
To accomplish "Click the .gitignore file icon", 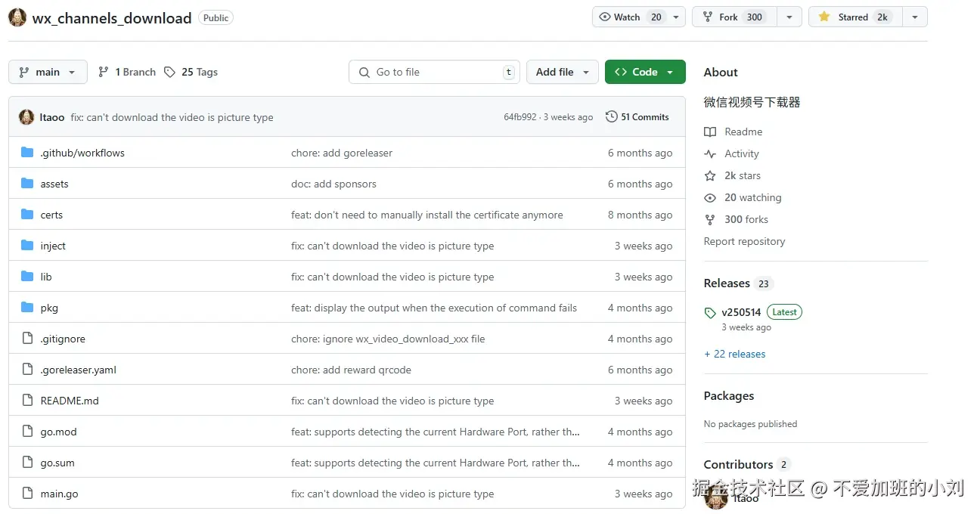I will [x=27, y=339].
